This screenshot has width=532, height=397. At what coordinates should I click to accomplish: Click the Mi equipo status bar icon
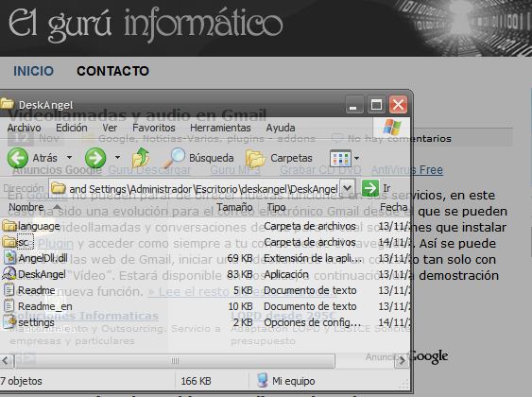[263, 380]
